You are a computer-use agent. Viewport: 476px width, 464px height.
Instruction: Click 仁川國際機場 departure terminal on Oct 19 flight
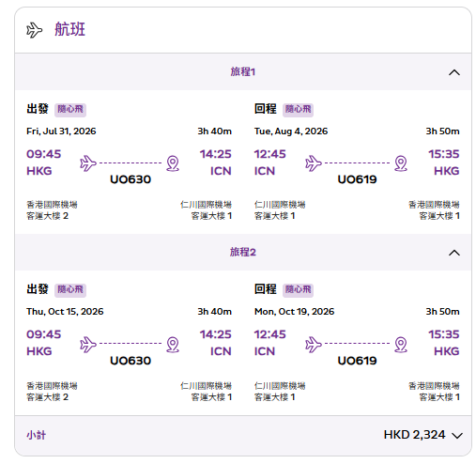click(280, 392)
